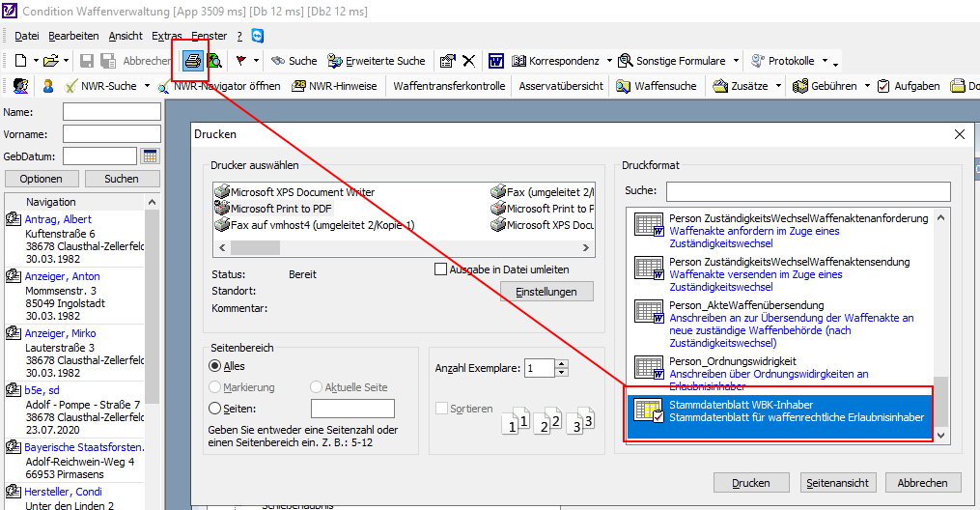
Task: Click the print preview icon beside printer
Action: 215,61
